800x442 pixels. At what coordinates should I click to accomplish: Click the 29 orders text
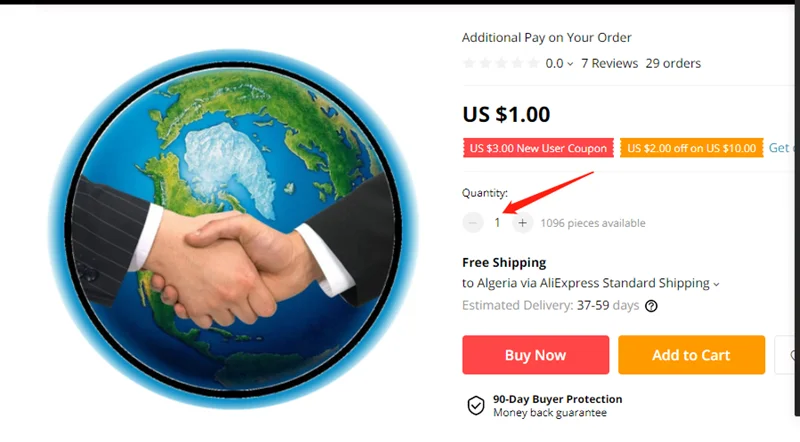click(673, 63)
